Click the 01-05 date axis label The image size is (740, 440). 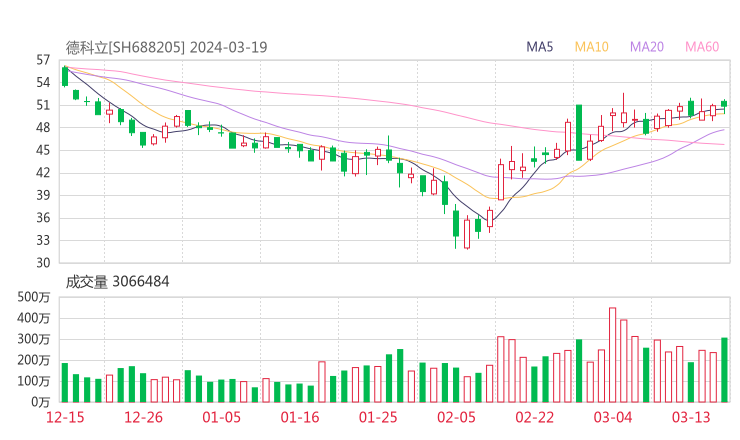[222, 416]
